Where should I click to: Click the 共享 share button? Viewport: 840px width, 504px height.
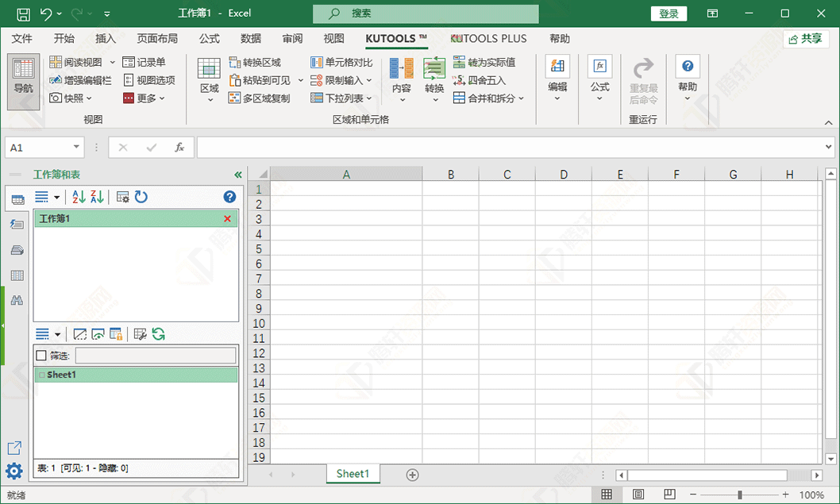click(806, 38)
